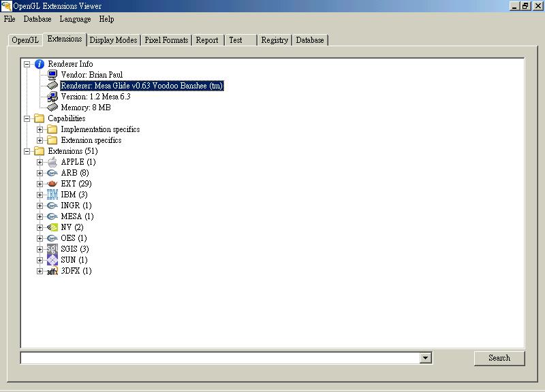
Task: Open the Test tab
Action: tap(241, 40)
